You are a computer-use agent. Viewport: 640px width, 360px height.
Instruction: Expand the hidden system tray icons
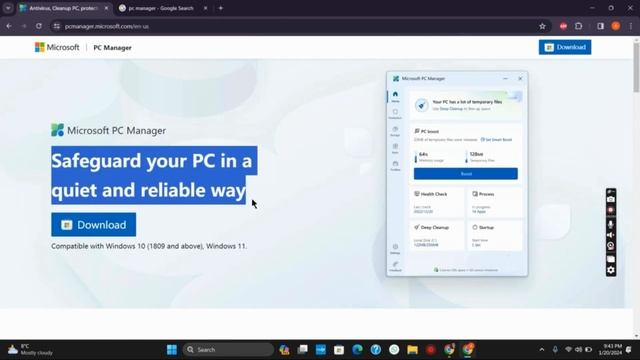click(542, 349)
